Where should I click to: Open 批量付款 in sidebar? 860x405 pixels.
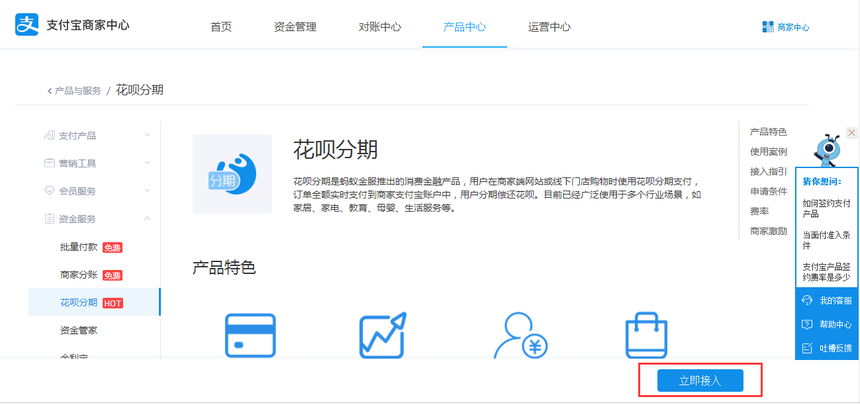tap(78, 247)
